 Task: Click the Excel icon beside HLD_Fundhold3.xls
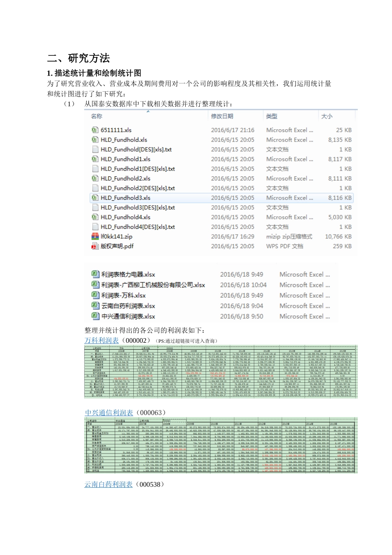click(95, 198)
